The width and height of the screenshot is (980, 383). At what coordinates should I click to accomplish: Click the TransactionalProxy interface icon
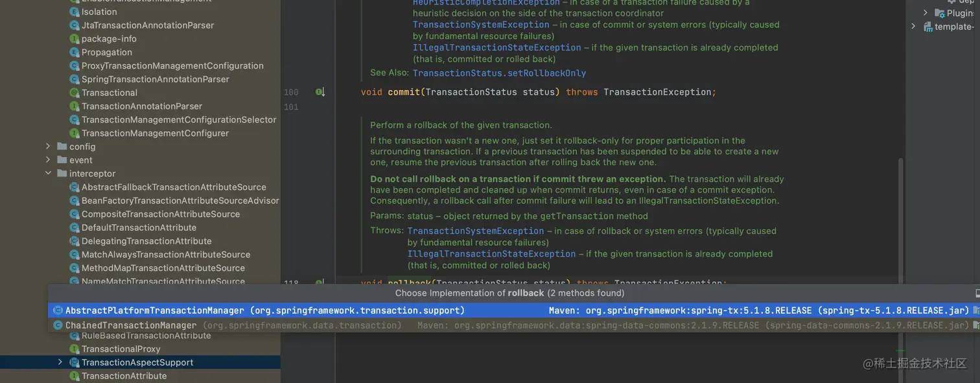pyautogui.click(x=75, y=349)
